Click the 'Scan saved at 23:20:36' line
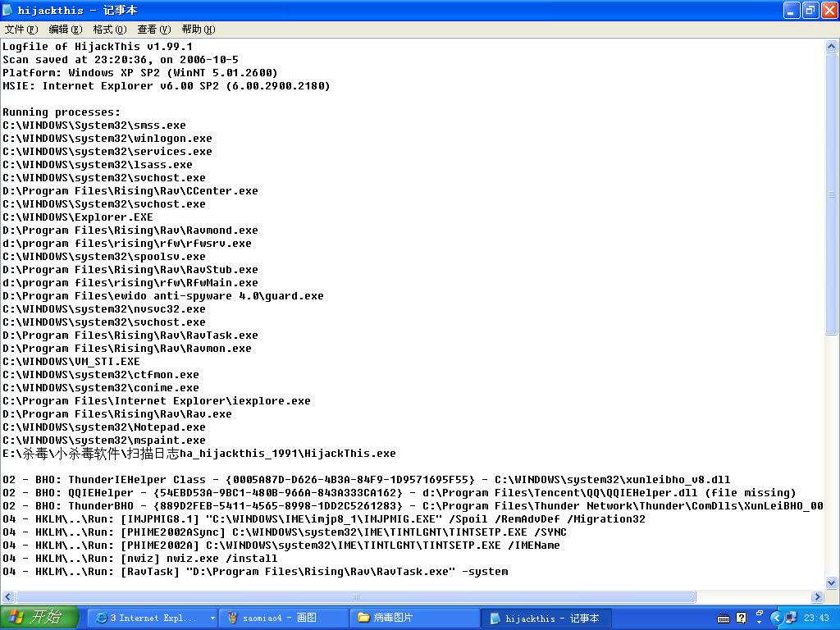Screen dimensions: 840x630 [x=121, y=59]
